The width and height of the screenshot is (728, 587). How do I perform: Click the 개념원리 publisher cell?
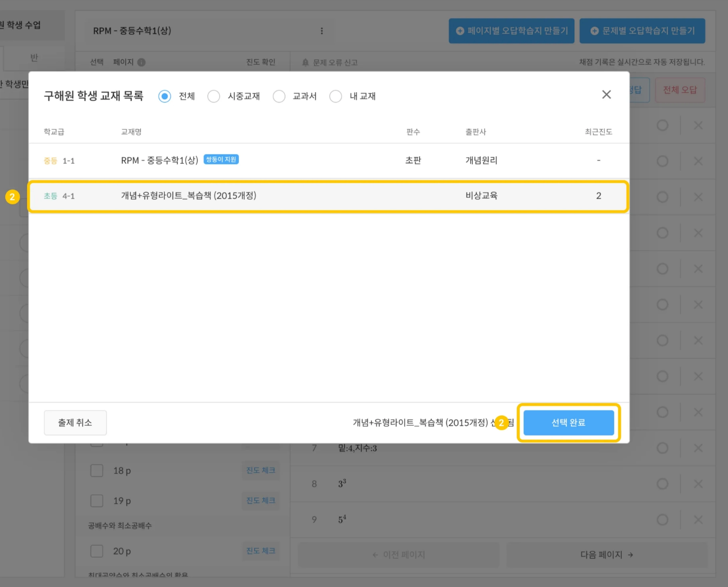coord(481,160)
